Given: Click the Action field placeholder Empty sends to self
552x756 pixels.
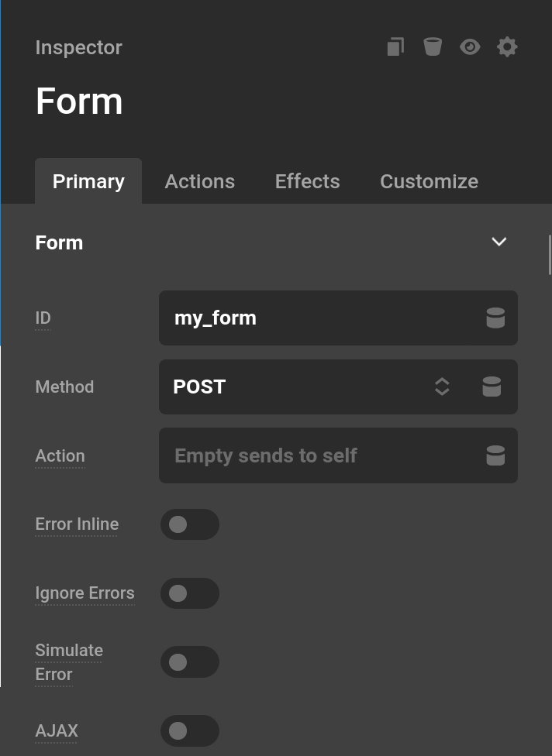Looking at the screenshot, I should 310,455.
